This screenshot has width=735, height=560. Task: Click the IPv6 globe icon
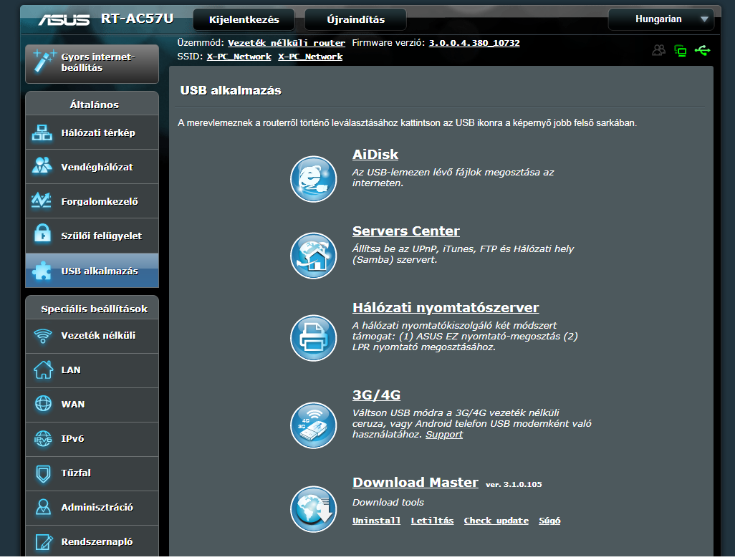pos(43,439)
